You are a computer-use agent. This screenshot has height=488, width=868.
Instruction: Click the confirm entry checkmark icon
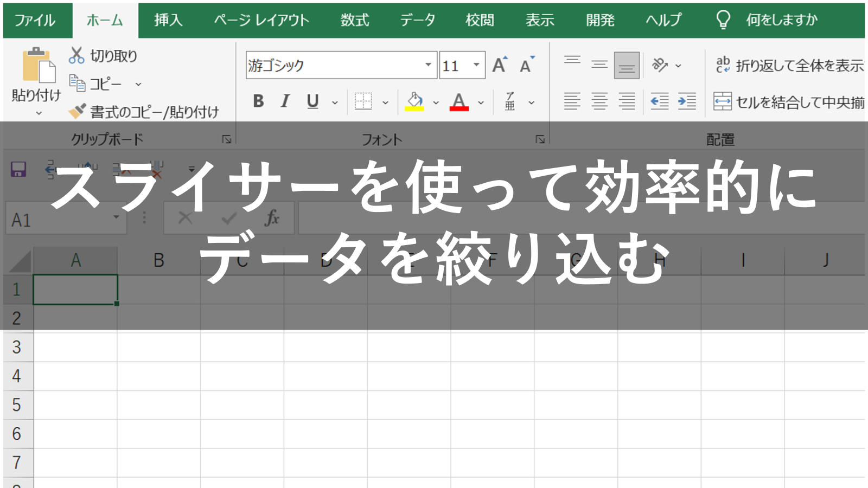[x=229, y=218]
